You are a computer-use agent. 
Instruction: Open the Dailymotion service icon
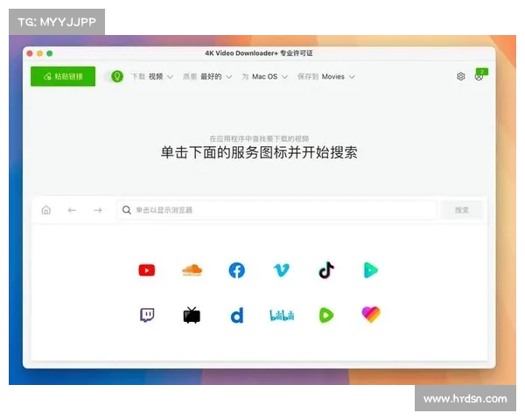[237, 316]
